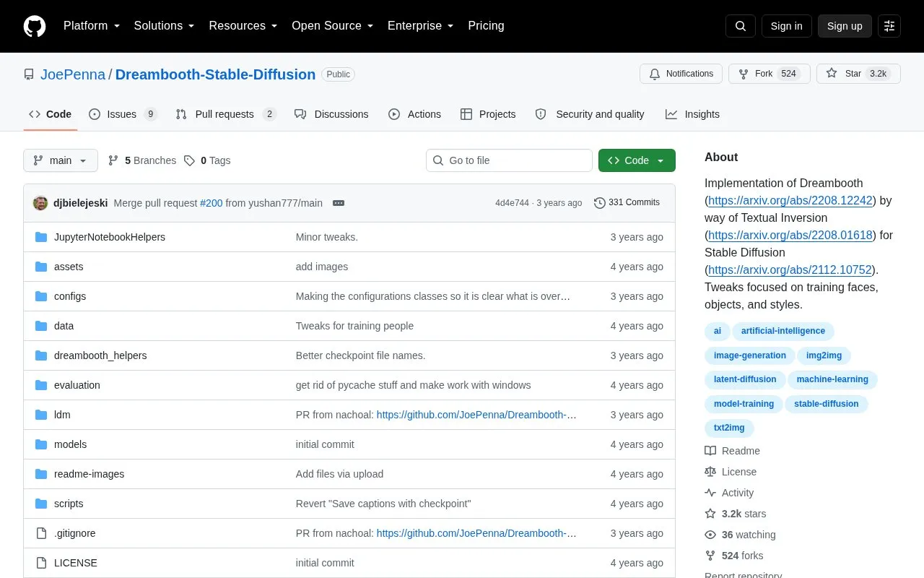
Task: Open the Readme link in About
Action: pos(732,451)
